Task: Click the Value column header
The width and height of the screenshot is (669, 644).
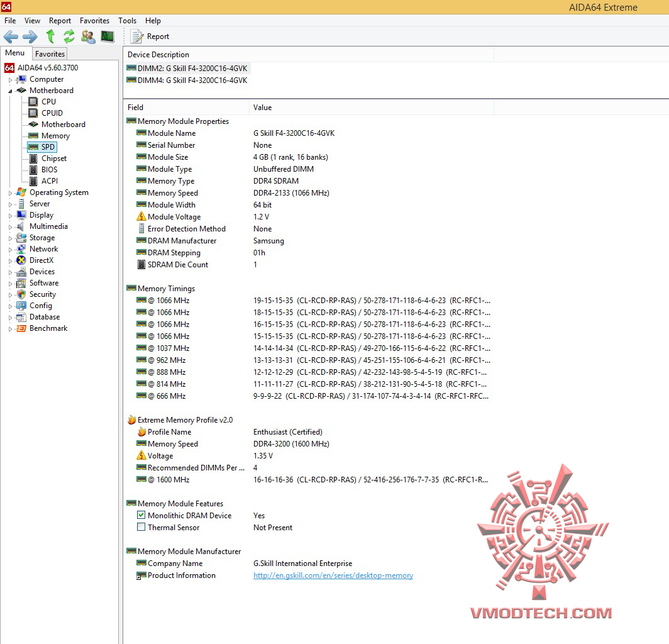Action: [x=371, y=108]
